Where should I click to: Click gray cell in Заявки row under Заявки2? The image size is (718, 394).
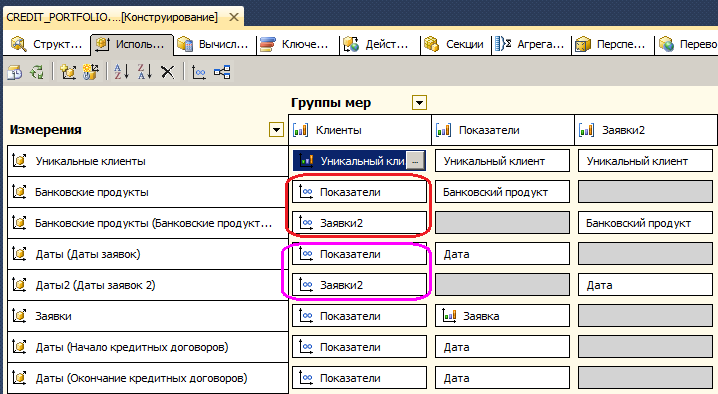pos(645,316)
